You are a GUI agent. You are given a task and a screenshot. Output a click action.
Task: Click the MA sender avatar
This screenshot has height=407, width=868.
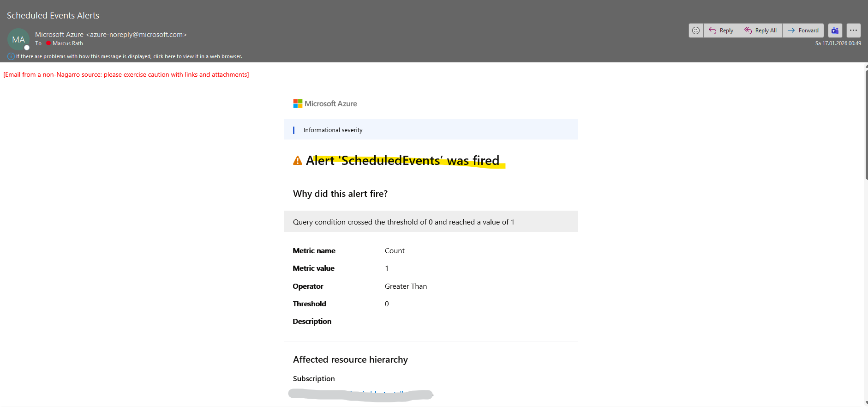(x=18, y=40)
